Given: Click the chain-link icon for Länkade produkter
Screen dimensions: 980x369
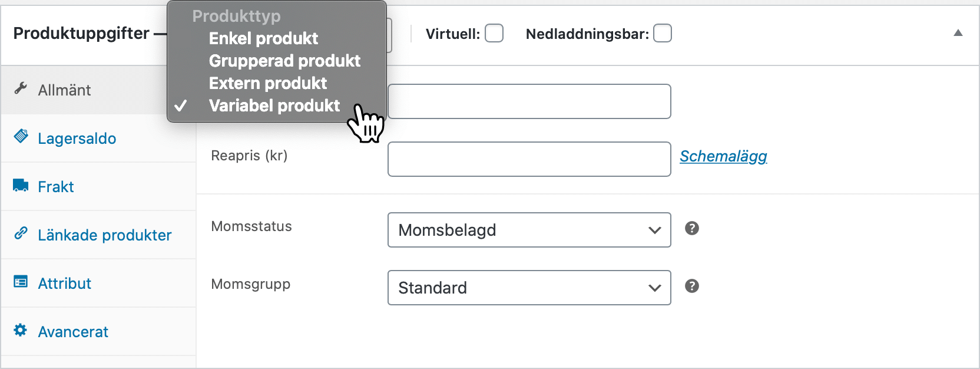Looking at the screenshot, I should (x=21, y=233).
